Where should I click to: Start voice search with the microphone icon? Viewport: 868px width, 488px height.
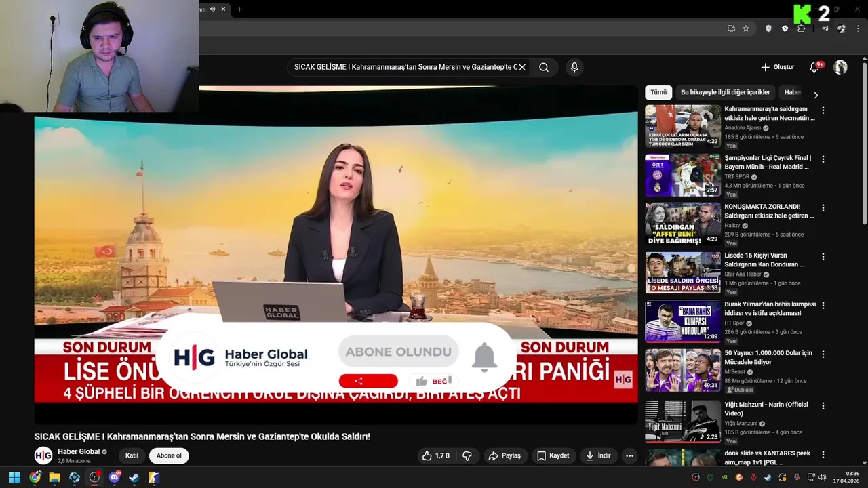574,67
